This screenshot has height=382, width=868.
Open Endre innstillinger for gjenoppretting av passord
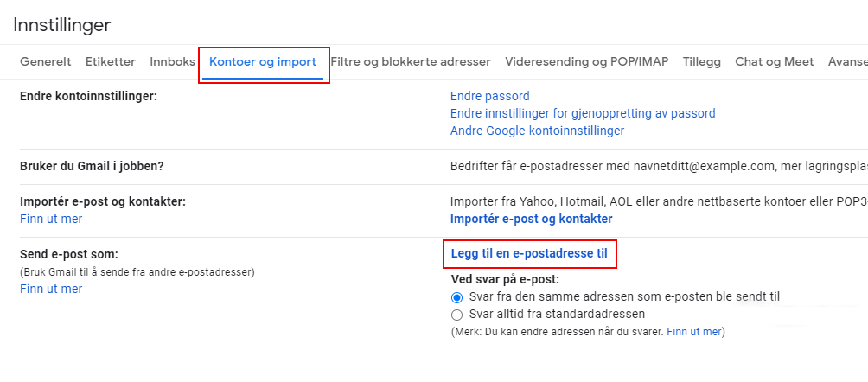click(x=583, y=113)
